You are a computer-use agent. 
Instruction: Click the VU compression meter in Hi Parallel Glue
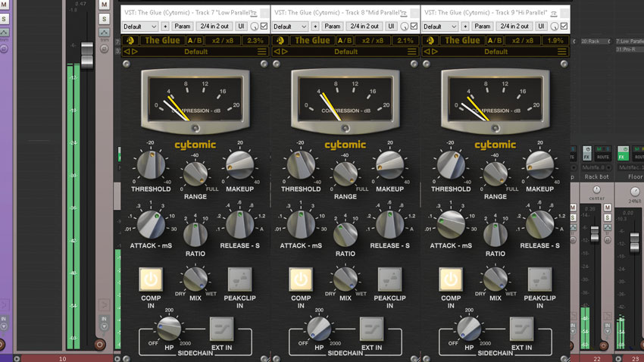[495, 100]
